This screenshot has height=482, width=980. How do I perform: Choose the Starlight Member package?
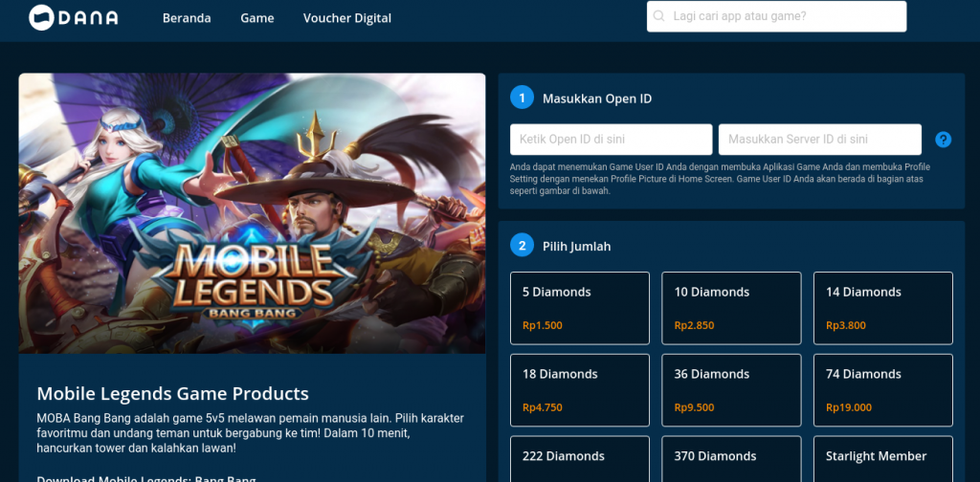tap(882, 459)
